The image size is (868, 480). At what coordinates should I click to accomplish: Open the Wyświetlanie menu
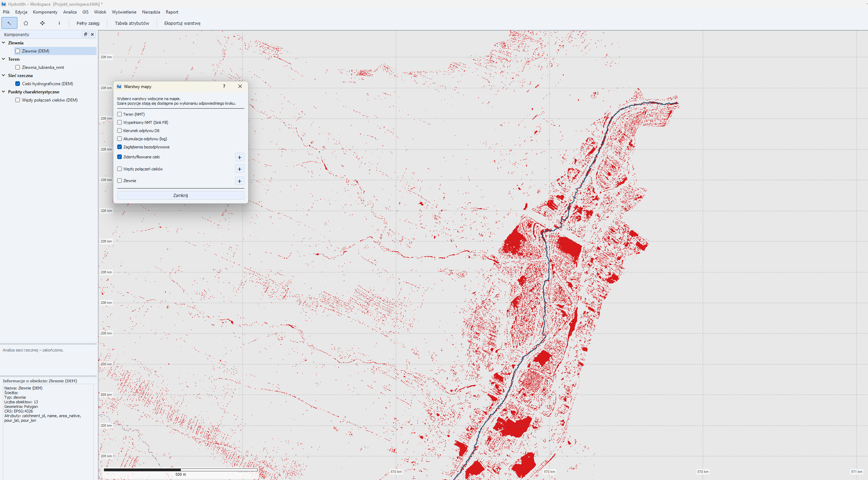(124, 12)
